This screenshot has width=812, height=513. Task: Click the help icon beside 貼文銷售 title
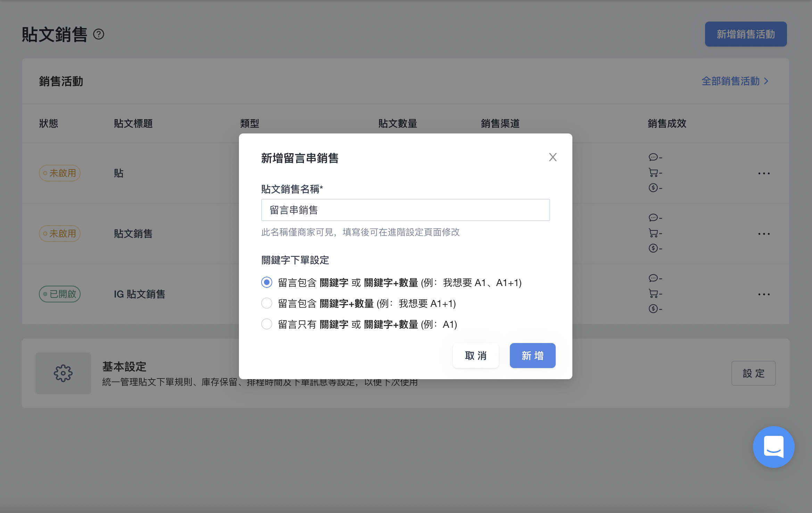tap(99, 34)
